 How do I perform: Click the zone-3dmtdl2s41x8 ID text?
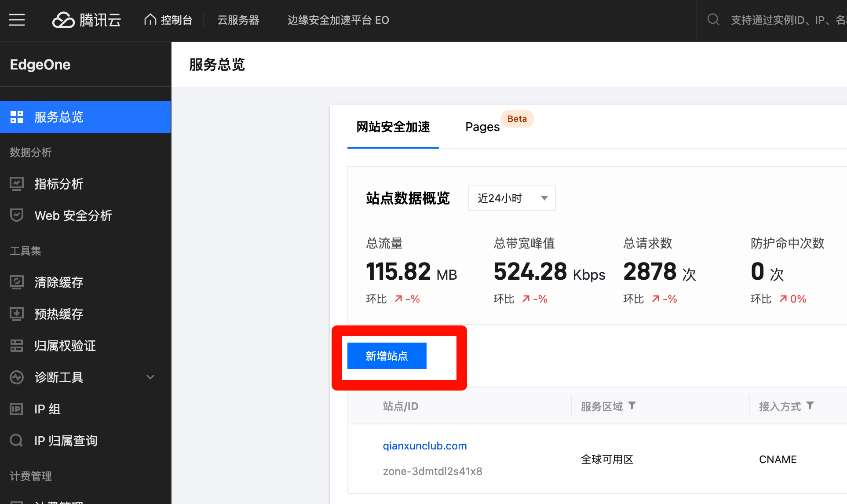point(433,471)
